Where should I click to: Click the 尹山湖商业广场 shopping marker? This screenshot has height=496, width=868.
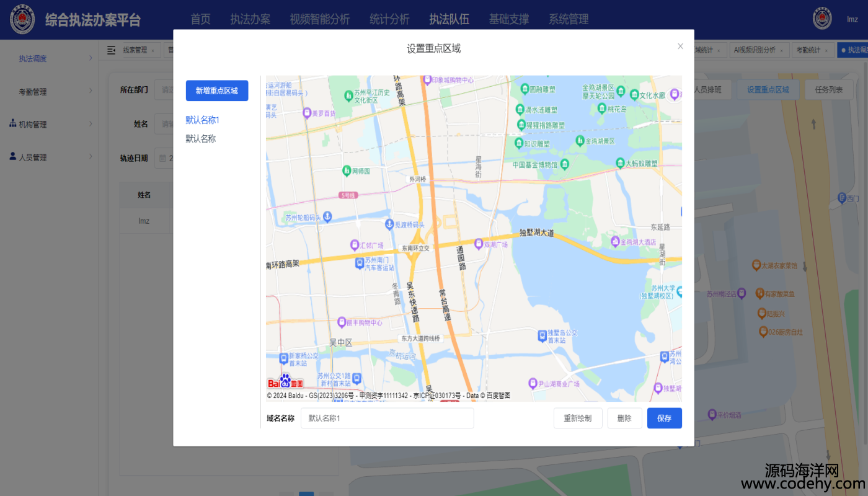pyautogui.click(x=532, y=383)
